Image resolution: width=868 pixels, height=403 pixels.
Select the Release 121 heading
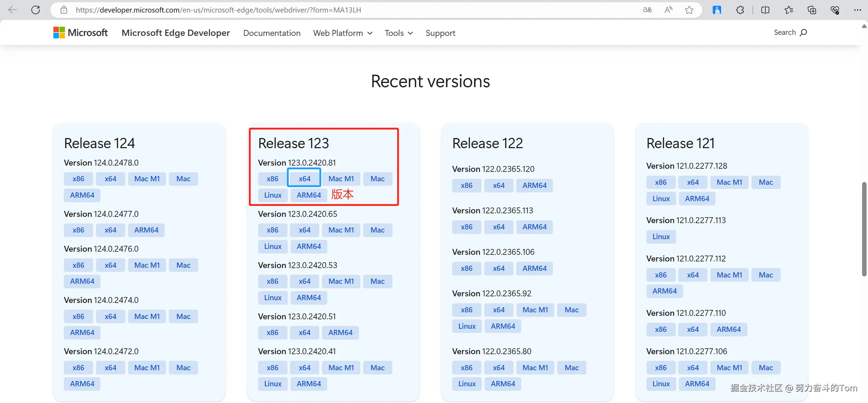point(680,143)
